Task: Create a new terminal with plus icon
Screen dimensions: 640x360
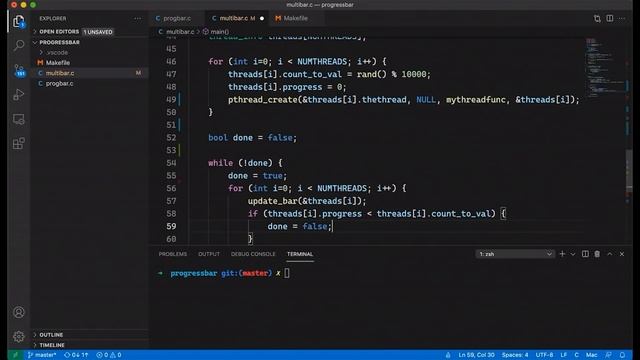Action: (562, 254)
